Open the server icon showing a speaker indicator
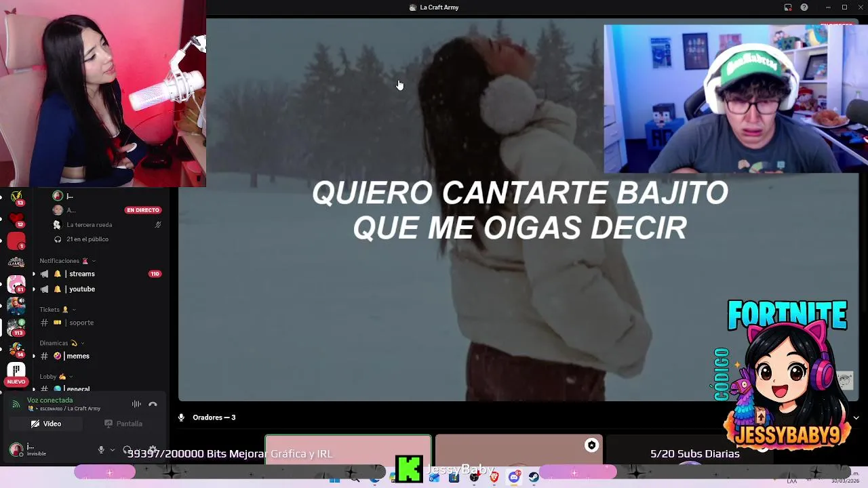 click(16, 305)
